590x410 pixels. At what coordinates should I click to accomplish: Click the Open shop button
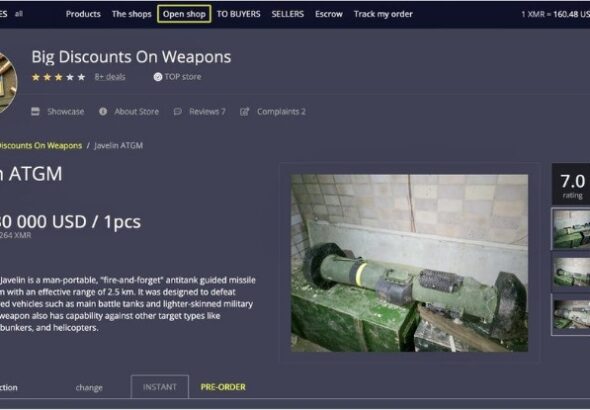pos(184,14)
